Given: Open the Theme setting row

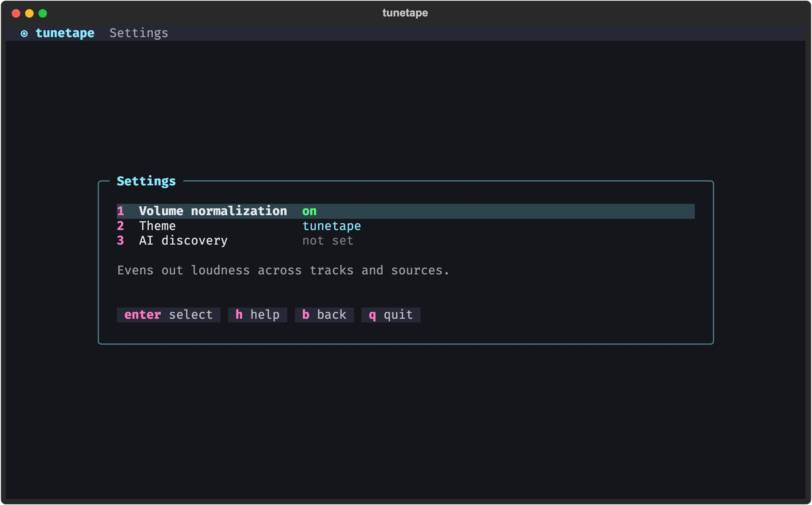Looking at the screenshot, I should click(405, 226).
